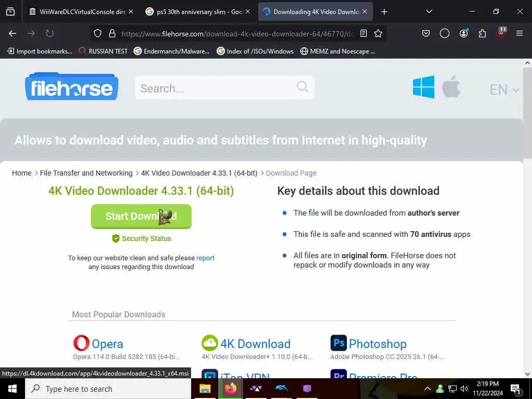
Task: Open the Firefox account icon
Action: (x=463, y=33)
